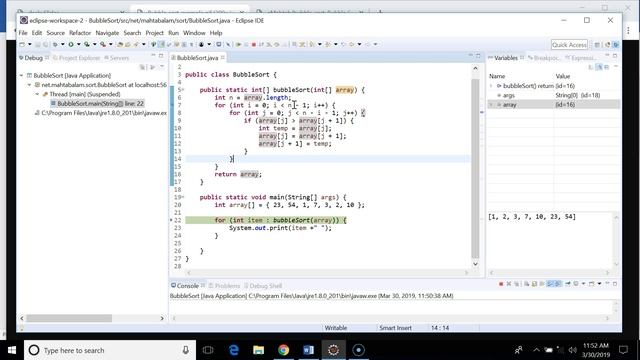Toggle Scroll Lock in Console toolbar
This screenshot has width=640, height=360.
coord(534,284)
